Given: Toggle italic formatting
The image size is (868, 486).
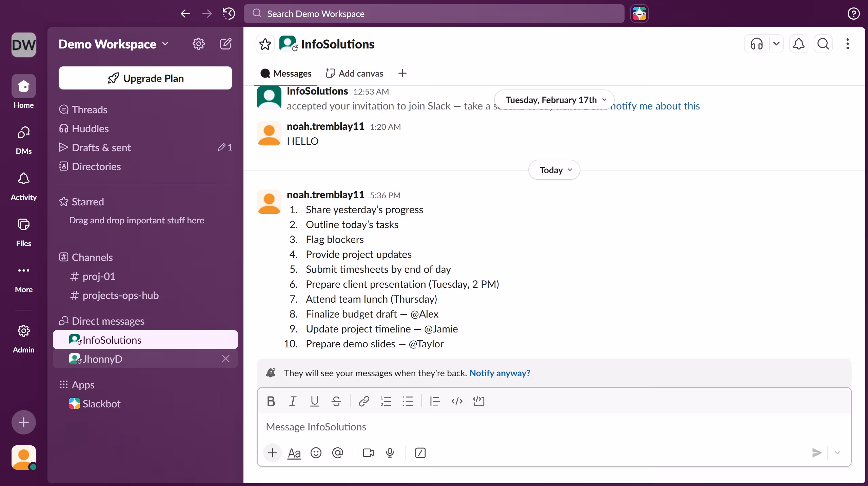Looking at the screenshot, I should coord(293,401).
